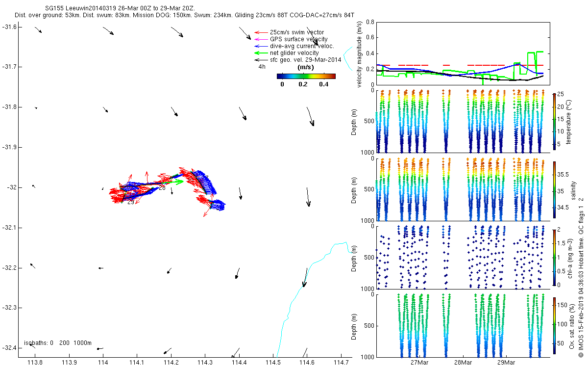
Task: Click the '29' day marker on the glider track
Action: (x=130, y=202)
